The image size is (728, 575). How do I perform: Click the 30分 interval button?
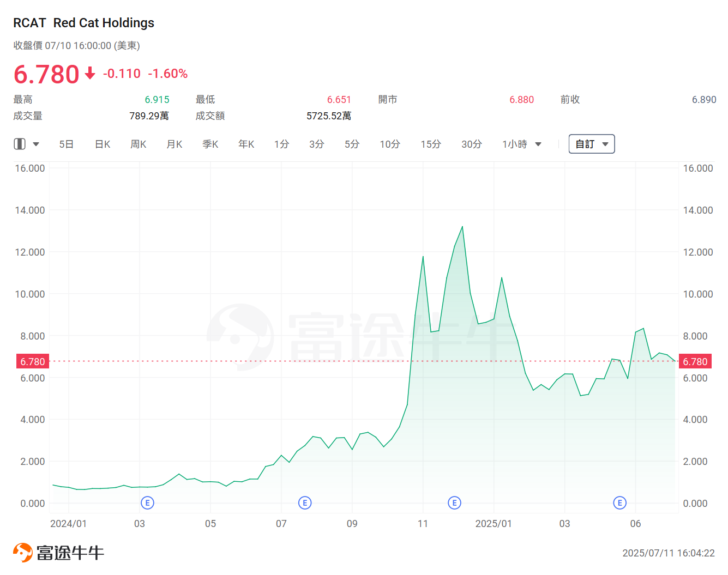[471, 144]
